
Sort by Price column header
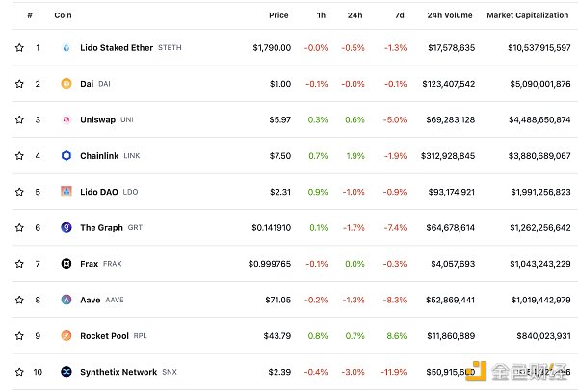click(278, 15)
